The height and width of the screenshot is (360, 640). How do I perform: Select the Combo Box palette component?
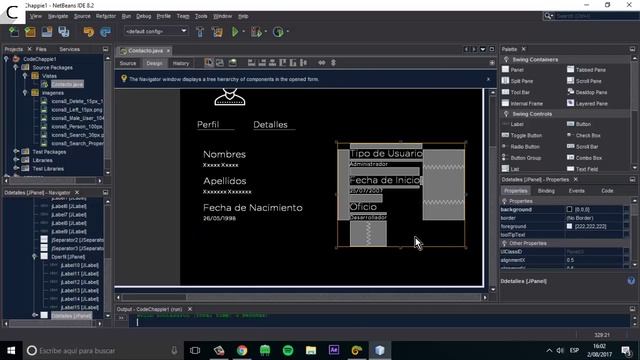coord(584,158)
